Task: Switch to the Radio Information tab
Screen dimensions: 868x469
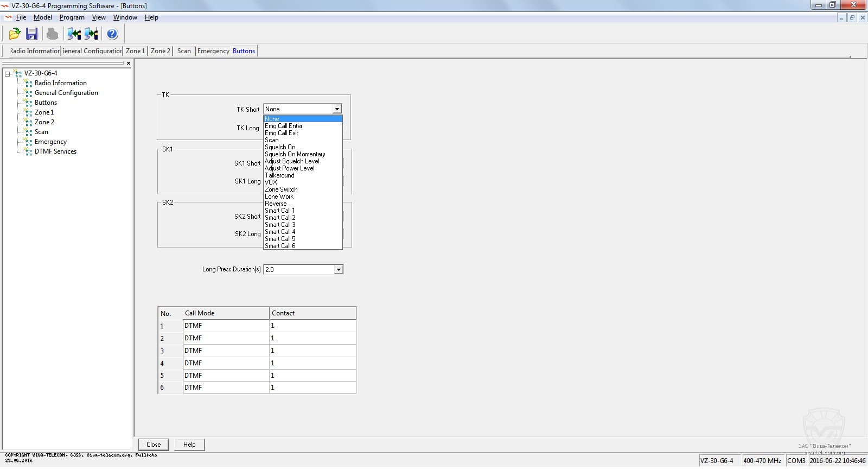Action: [x=35, y=51]
